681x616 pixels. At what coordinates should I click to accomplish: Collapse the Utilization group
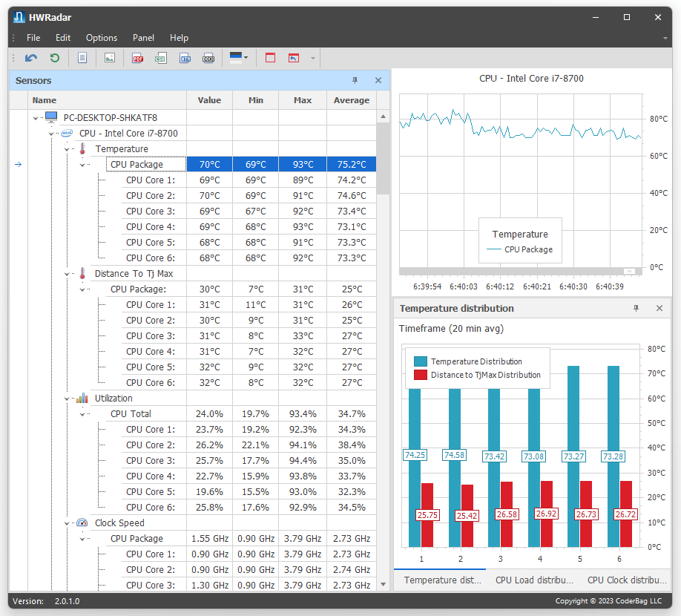[67, 399]
